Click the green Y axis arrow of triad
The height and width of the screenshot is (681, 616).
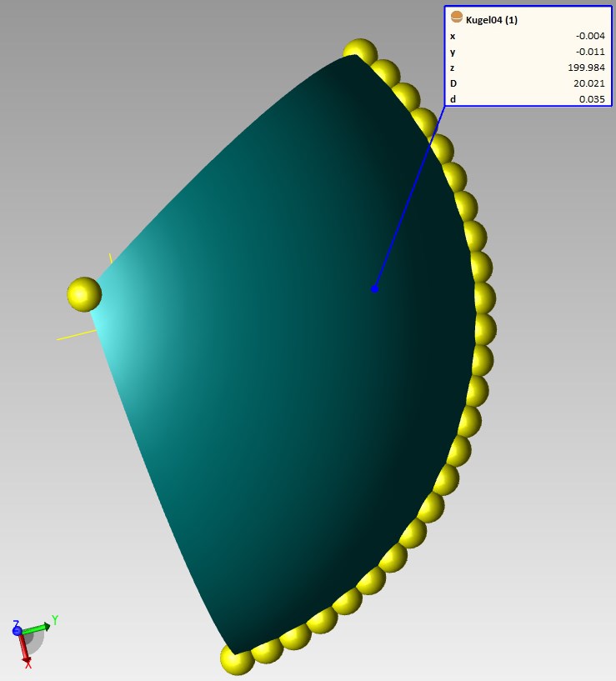click(x=37, y=627)
